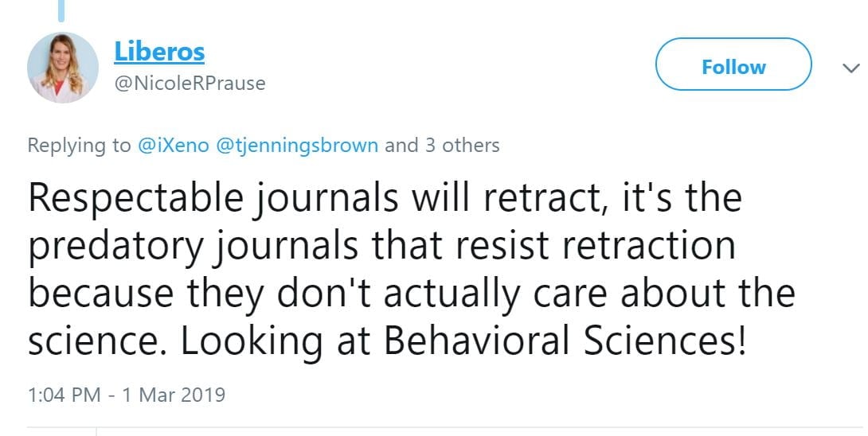Click "Behavioral Sciences!" in the tweet text
868x436 pixels.
point(565,341)
